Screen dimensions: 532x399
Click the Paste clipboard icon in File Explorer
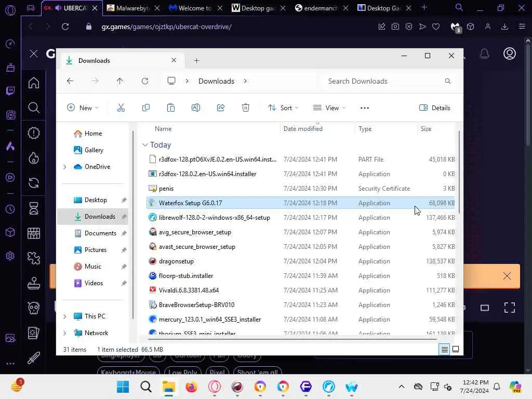coord(170,108)
